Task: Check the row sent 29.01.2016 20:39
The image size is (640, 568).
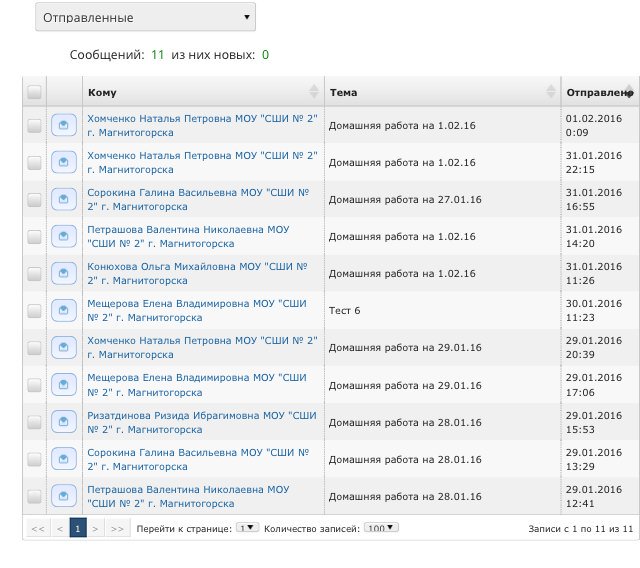Action: click(x=34, y=348)
